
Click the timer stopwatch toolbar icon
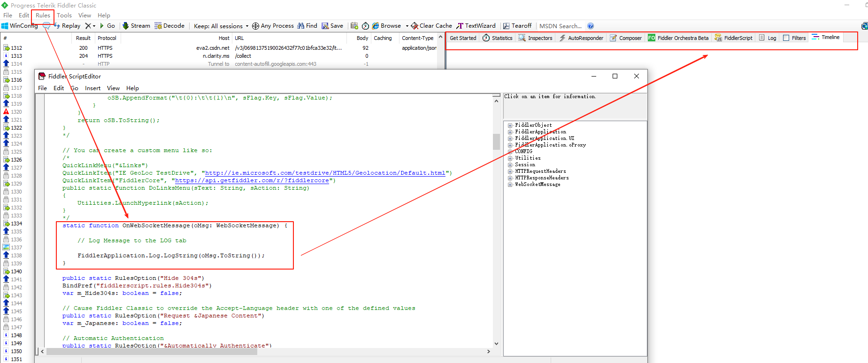coord(365,26)
